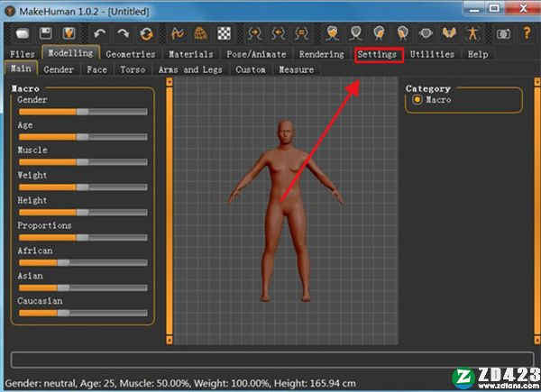Click the Gender slider handle
Image resolution: width=541 pixels, height=392 pixels.
pos(82,112)
